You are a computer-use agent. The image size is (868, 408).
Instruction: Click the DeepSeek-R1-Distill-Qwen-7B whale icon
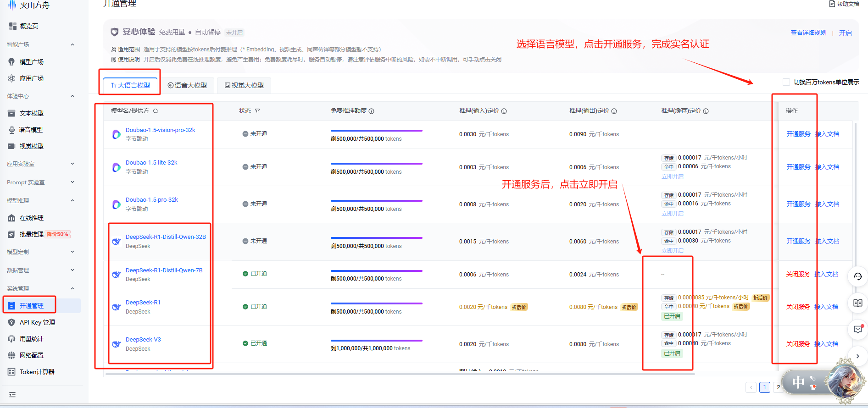pos(117,275)
